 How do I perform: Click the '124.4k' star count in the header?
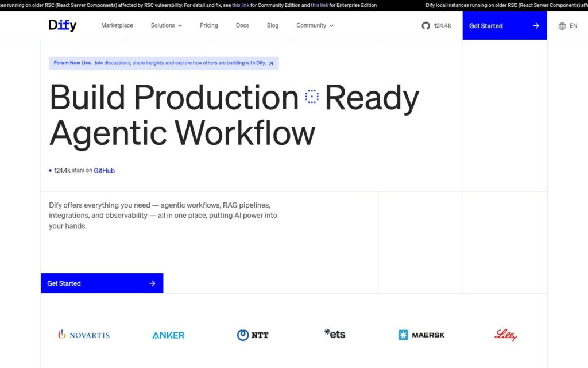point(443,26)
